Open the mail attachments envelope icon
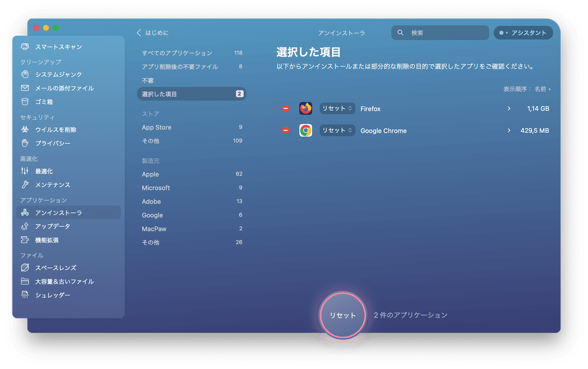The image size is (588, 369). [x=25, y=88]
